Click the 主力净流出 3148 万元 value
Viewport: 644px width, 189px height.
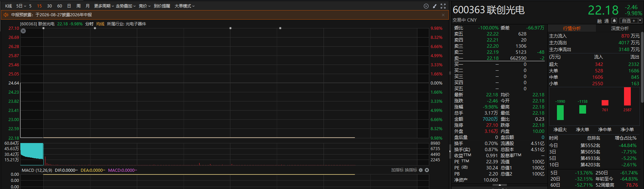tap(629, 49)
